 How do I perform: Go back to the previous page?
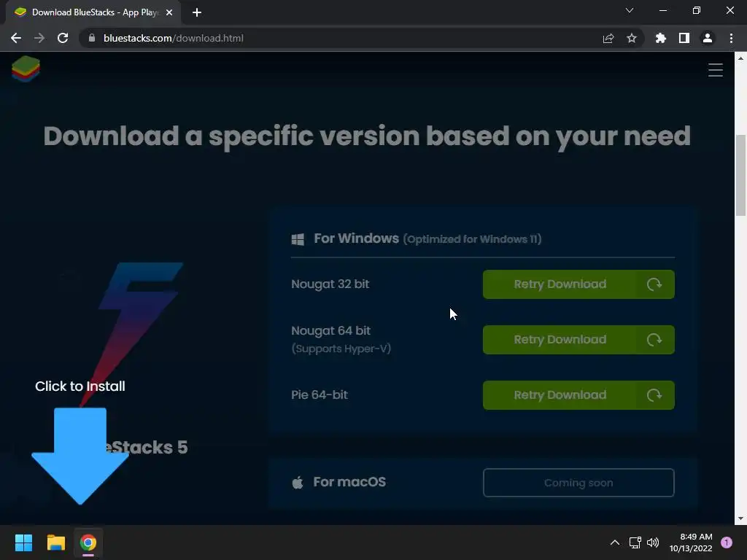(16, 38)
